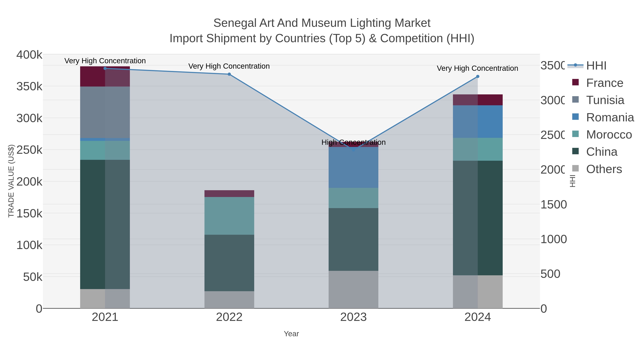Click the chart title 'Senegal Art And Museum Lighting Market'
Viewport: 644px width, 362px height.
[322, 23]
